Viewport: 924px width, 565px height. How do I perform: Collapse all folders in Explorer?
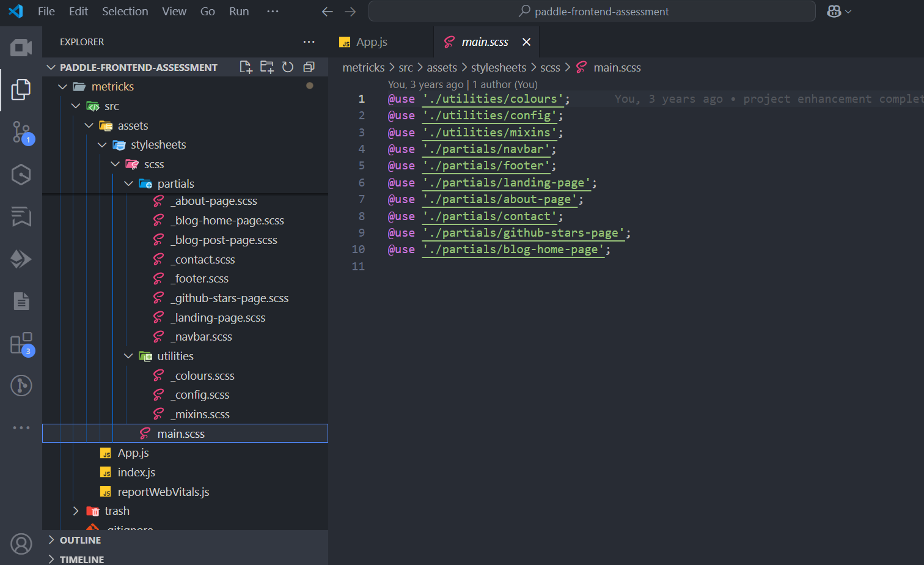click(309, 67)
